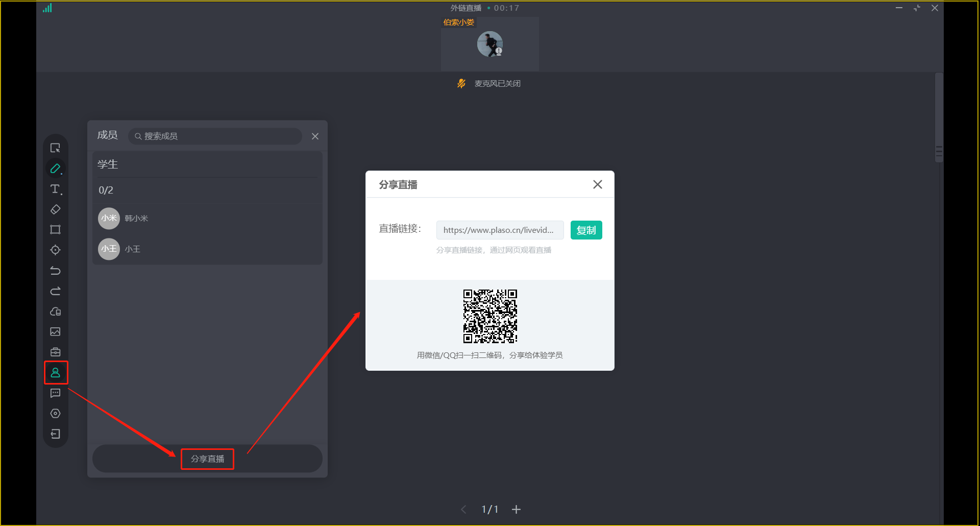The width and height of the screenshot is (980, 526).
Task: Click the host's video avatar thumbnail
Action: 490,44
